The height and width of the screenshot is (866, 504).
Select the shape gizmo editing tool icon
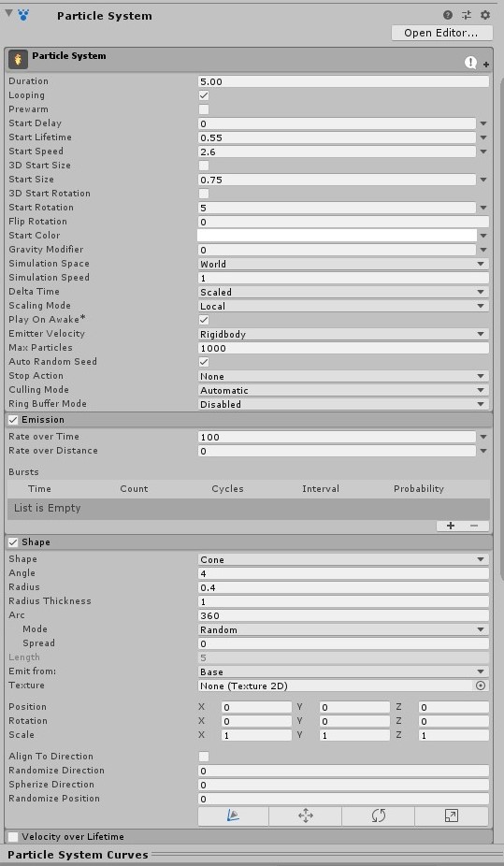tap(234, 815)
